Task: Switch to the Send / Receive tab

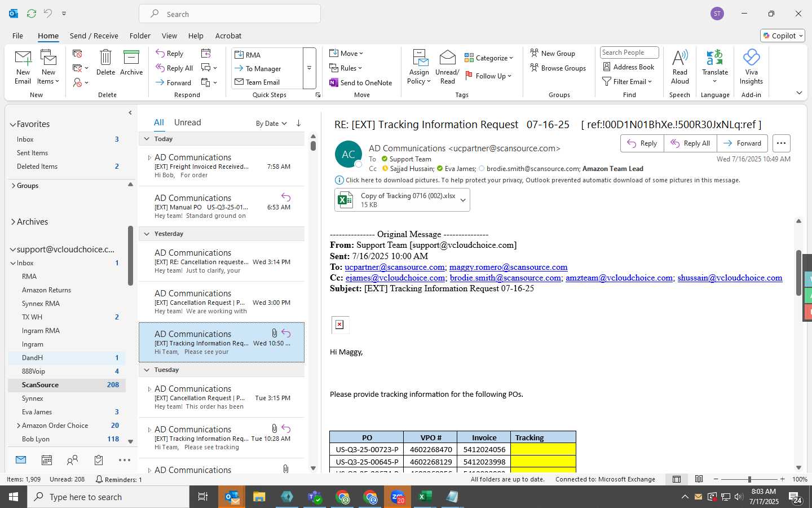Action: click(94, 36)
